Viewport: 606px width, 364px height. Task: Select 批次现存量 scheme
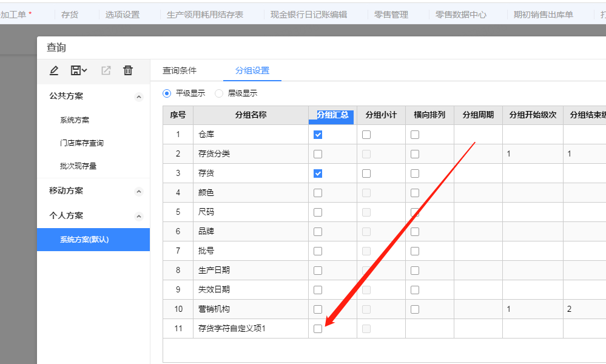[78, 166]
